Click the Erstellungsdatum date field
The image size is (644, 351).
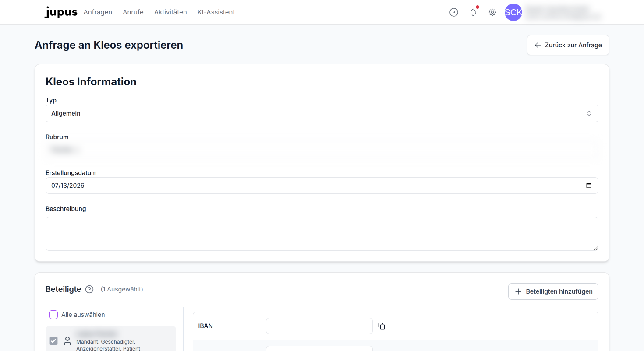(322, 186)
